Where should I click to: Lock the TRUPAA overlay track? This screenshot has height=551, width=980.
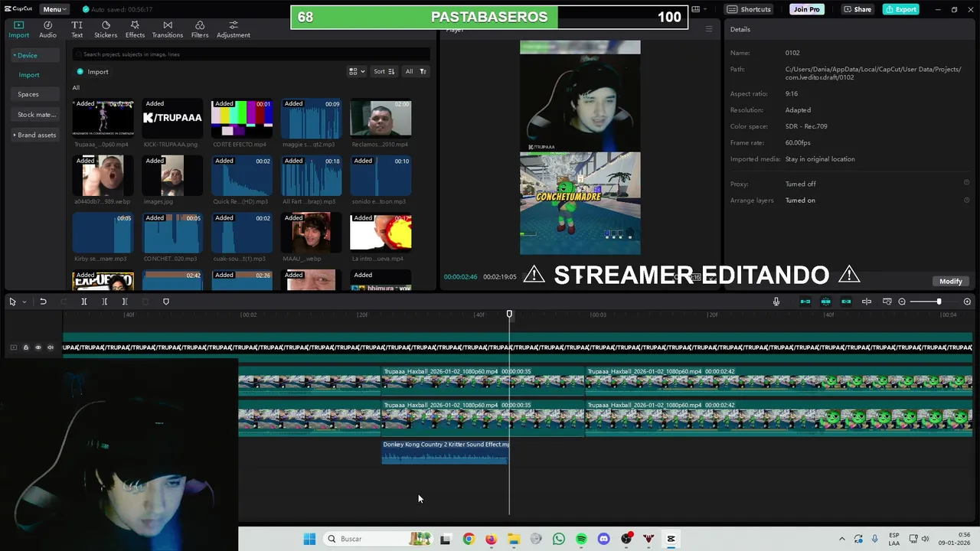pyautogui.click(x=25, y=347)
